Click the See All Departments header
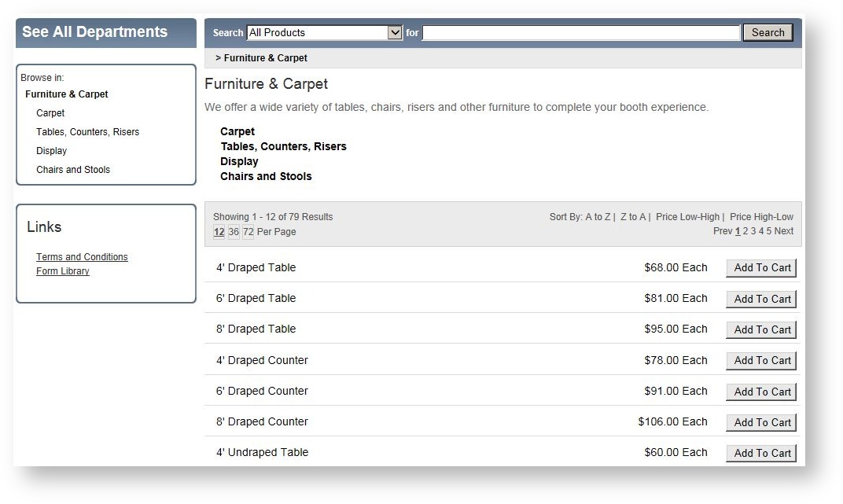Screen dimensions: 843x504 94,32
